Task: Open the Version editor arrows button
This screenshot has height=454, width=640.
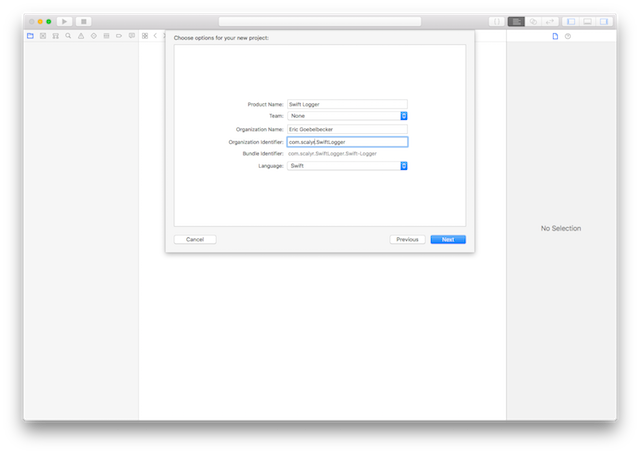Action: pyautogui.click(x=549, y=21)
